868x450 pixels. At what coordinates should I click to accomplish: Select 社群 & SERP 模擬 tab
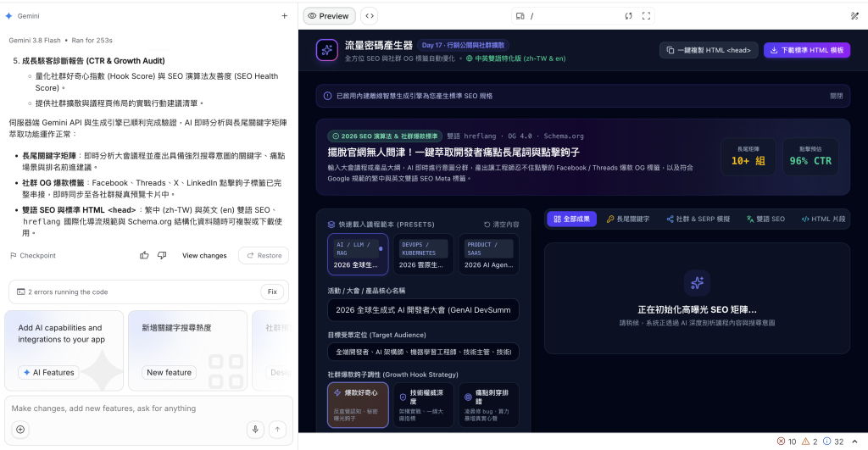point(698,219)
